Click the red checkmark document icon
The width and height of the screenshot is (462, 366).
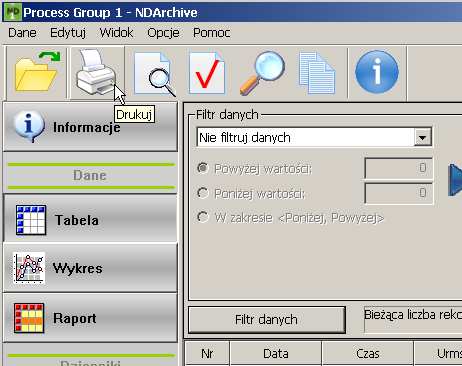point(207,73)
